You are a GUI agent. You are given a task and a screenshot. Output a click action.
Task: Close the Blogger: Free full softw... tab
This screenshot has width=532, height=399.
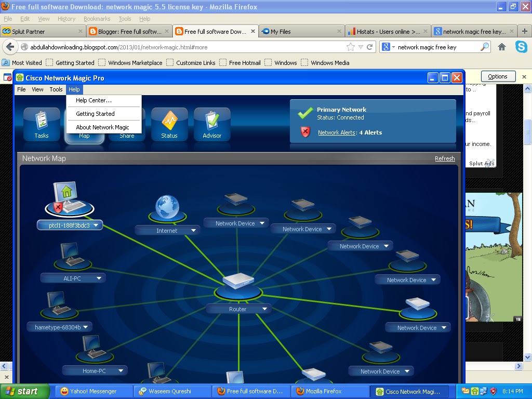(167, 31)
